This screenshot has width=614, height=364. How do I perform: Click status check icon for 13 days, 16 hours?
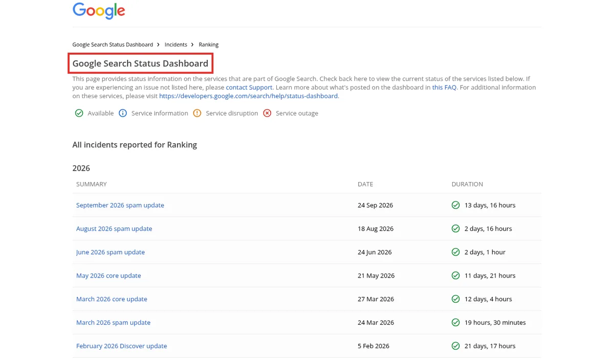[455, 205]
